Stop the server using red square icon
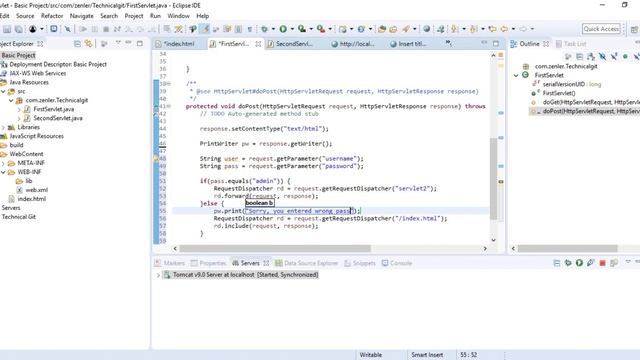Viewport: 640px width, 360px height. pyautogui.click(x=602, y=263)
